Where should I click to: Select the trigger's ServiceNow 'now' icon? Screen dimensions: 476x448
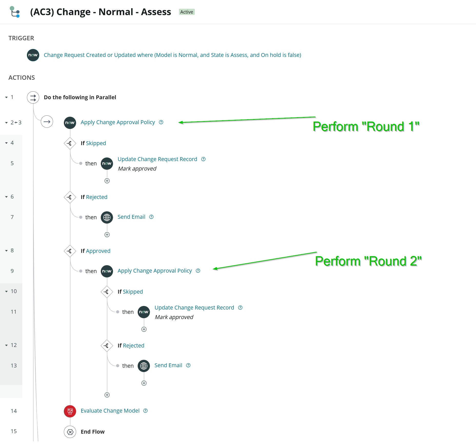pos(33,55)
